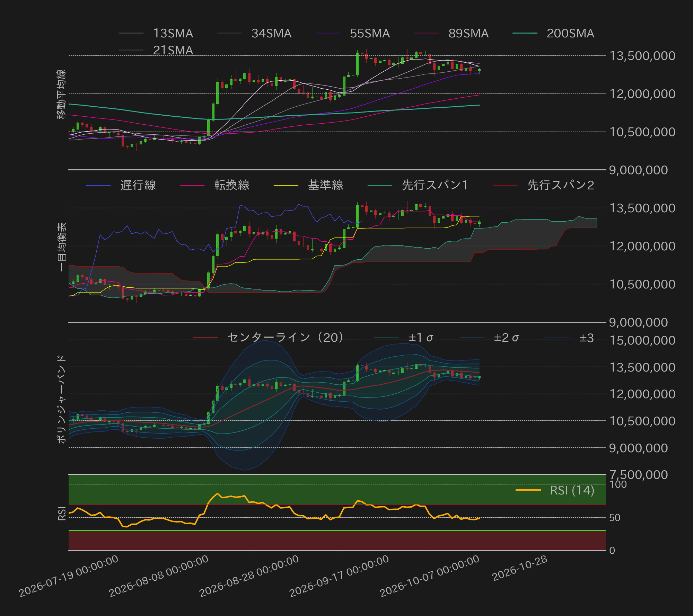Click the green overbought RSI zone
693x616 pixels.
(x=337, y=490)
